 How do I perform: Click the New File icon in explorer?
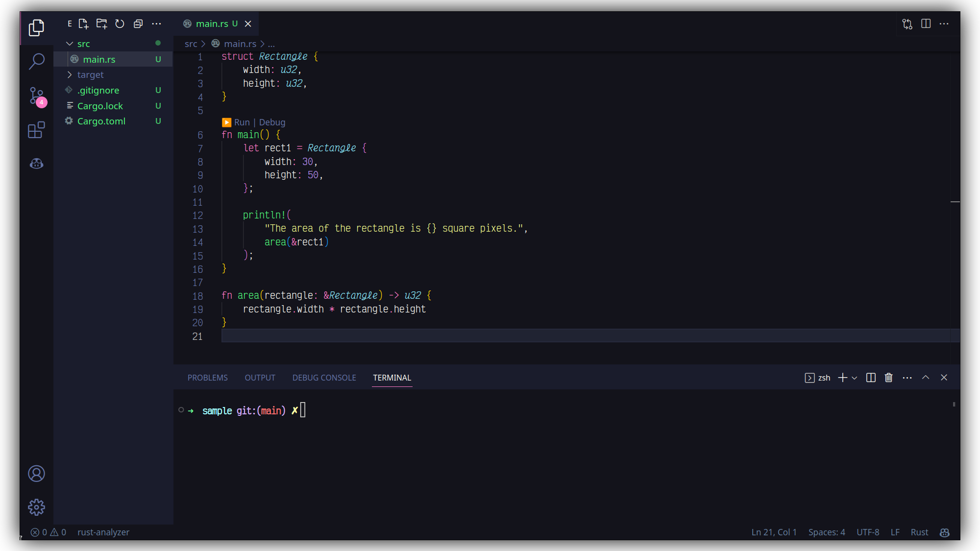[83, 24]
